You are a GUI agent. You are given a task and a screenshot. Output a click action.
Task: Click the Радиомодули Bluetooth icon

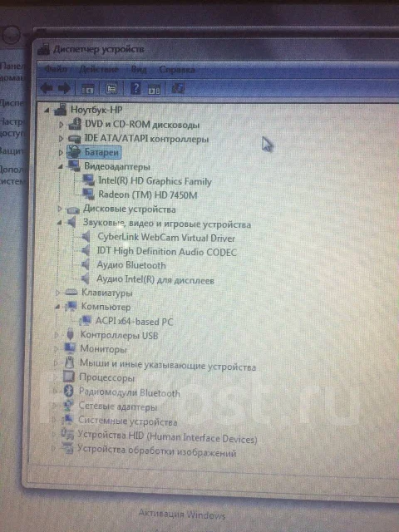[x=68, y=392]
